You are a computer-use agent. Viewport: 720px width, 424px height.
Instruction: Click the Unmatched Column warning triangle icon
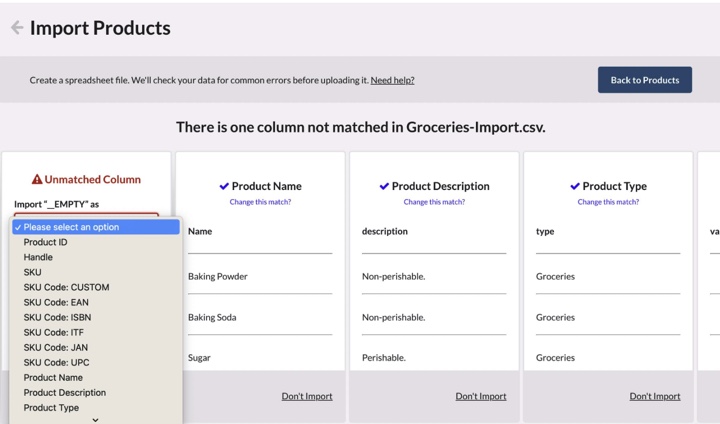point(37,179)
